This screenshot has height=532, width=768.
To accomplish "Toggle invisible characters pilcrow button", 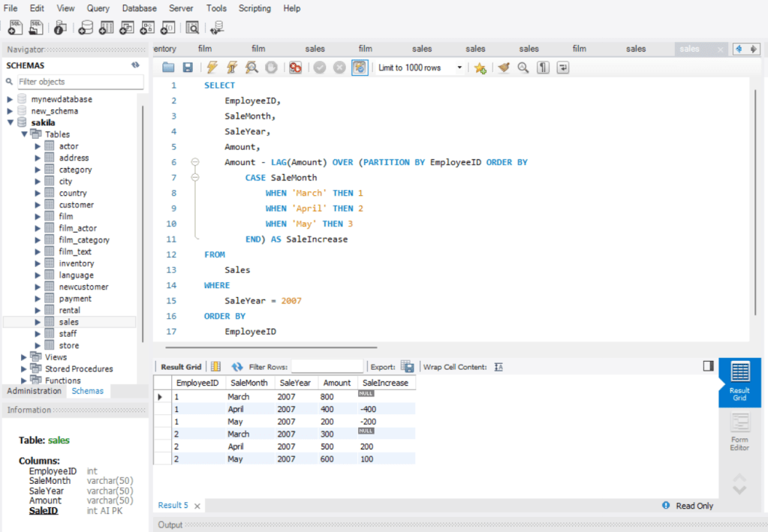I will tap(543, 68).
